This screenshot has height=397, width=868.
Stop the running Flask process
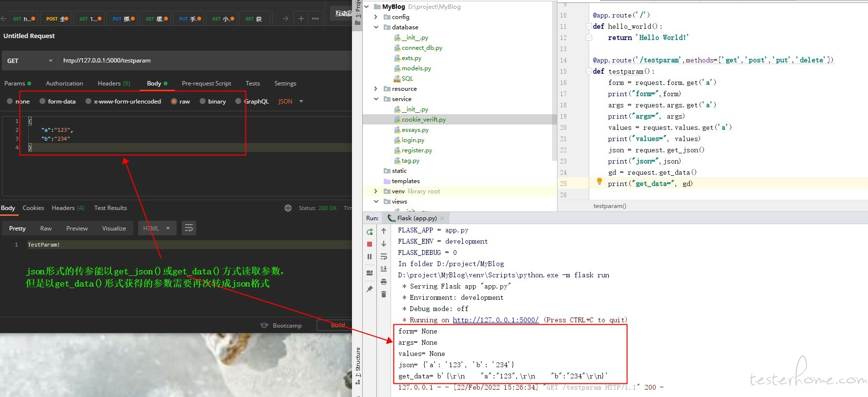tap(370, 244)
